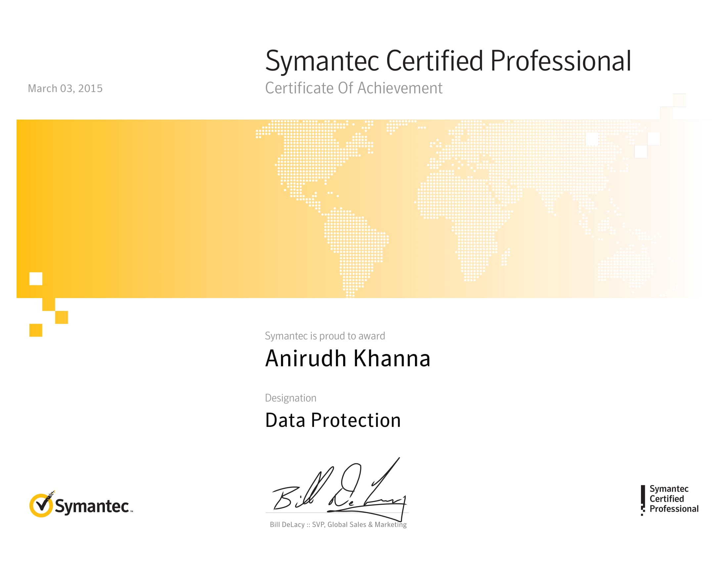Click the Designation label
Image resolution: width=728 pixels, height=563 pixels.
[290, 398]
